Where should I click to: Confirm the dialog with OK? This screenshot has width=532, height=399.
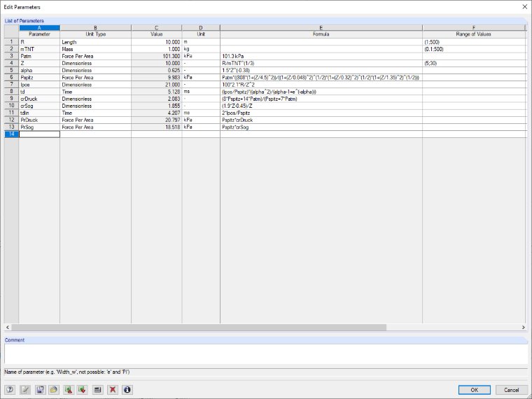[475, 390]
